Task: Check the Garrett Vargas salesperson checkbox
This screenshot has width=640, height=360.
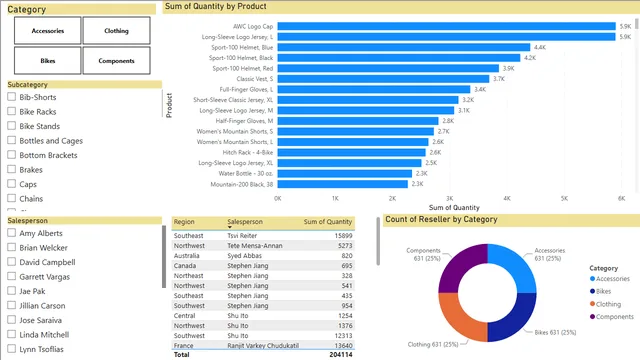Action: pyautogui.click(x=11, y=276)
